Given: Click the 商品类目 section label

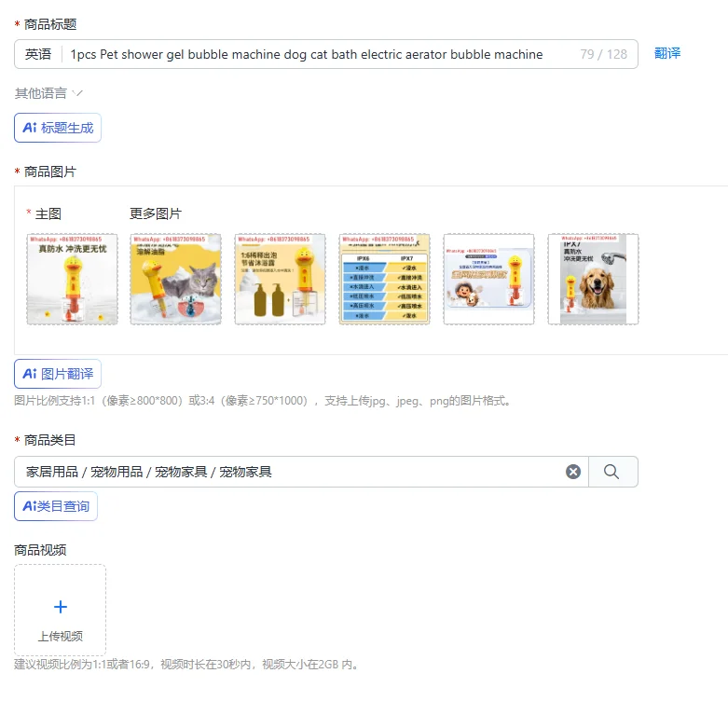Looking at the screenshot, I should click(49, 440).
